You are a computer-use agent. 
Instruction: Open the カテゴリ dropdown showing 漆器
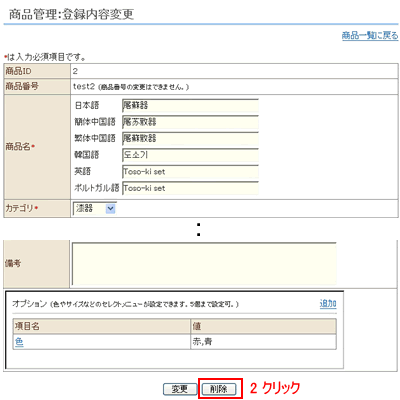pos(94,209)
